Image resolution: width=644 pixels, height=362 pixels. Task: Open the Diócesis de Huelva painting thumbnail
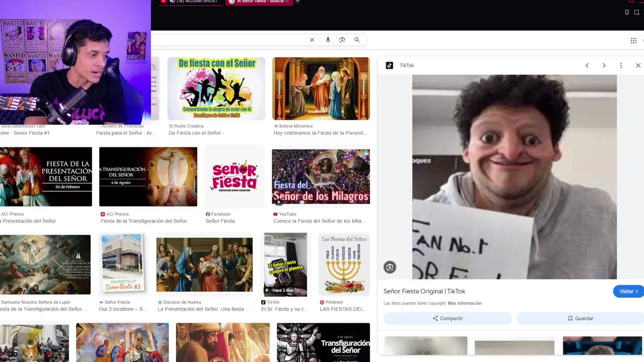point(204,264)
